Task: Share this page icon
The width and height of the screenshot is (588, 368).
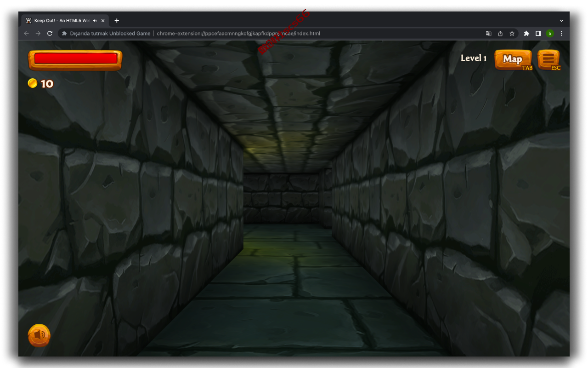Action: tap(500, 34)
